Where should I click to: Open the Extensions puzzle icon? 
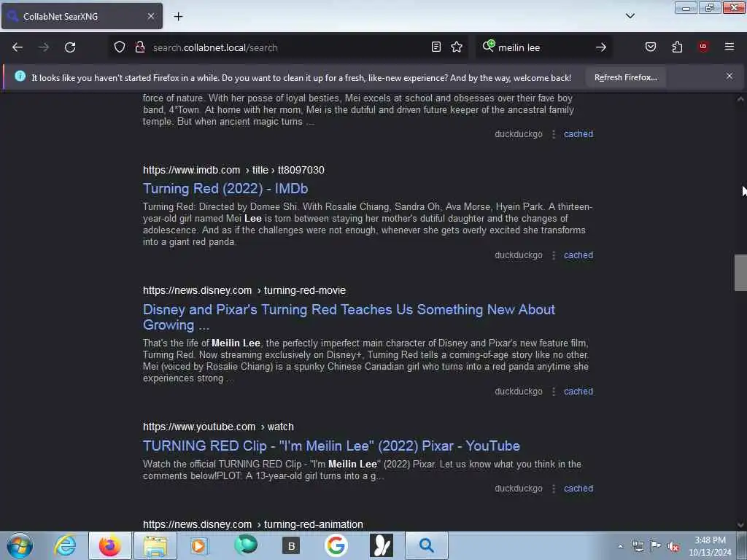[677, 47]
